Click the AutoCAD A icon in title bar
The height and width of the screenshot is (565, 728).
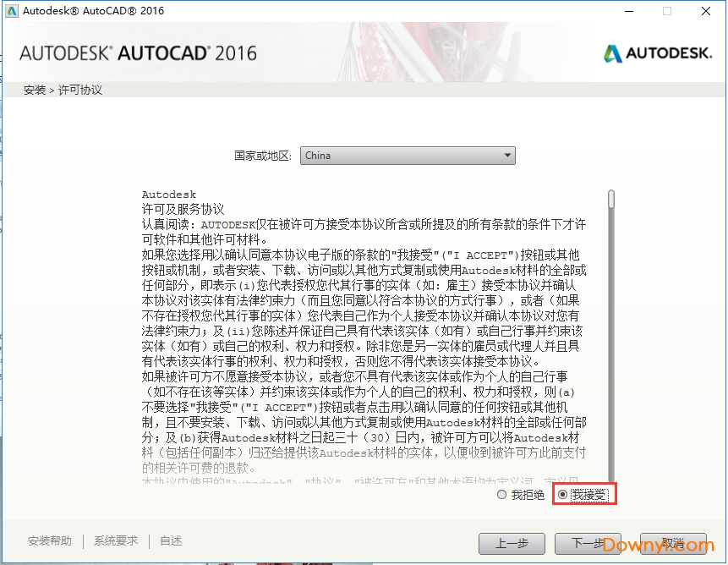[x=11, y=11]
